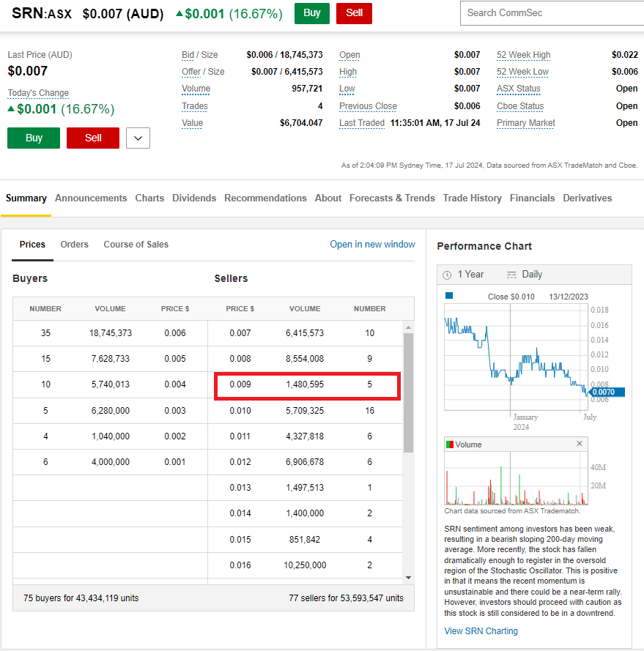The image size is (644, 651).
Task: Click the Value label
Action: tap(192, 123)
